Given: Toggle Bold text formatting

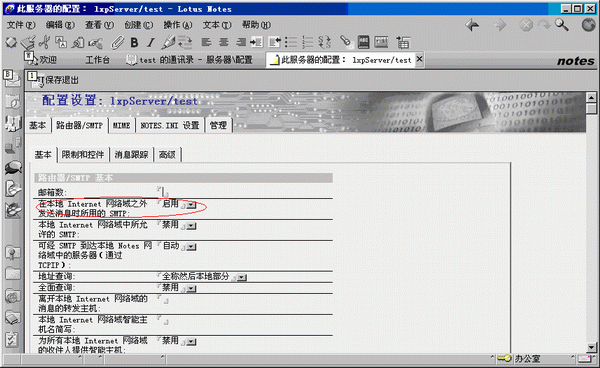Looking at the screenshot, I should [x=134, y=42].
